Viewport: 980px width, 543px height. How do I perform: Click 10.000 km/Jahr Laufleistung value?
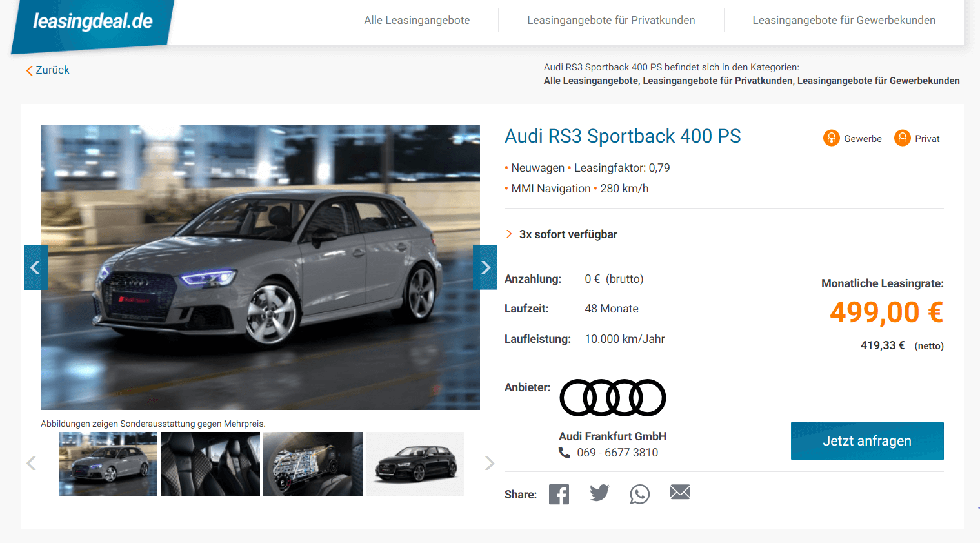tap(625, 339)
